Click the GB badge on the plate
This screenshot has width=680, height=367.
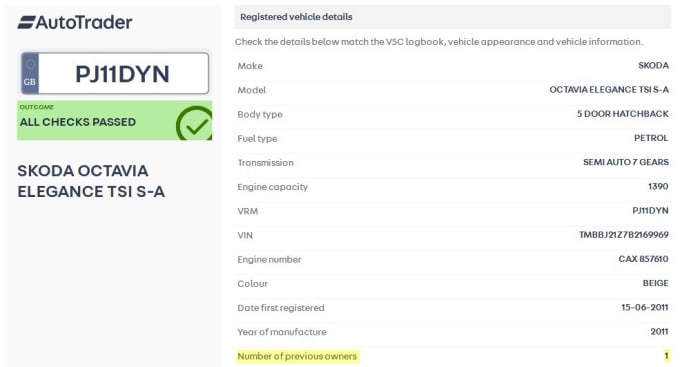click(30, 73)
